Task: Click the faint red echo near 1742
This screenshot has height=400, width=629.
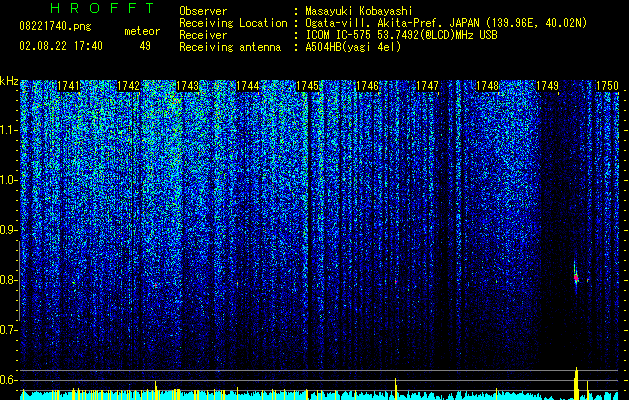Action: coord(156,285)
